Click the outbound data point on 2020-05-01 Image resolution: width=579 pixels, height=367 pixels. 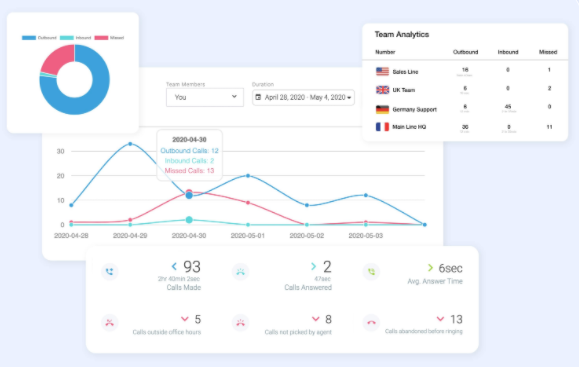click(x=248, y=176)
